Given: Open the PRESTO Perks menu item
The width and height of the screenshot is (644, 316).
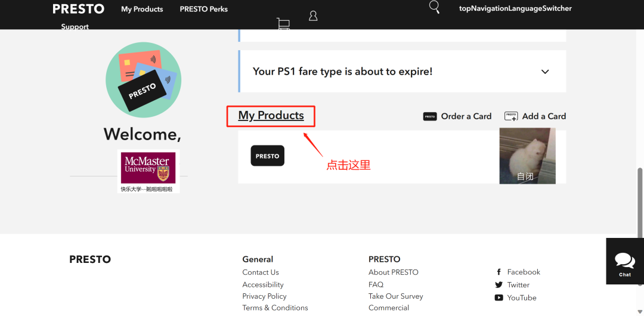Looking at the screenshot, I should tap(203, 9).
